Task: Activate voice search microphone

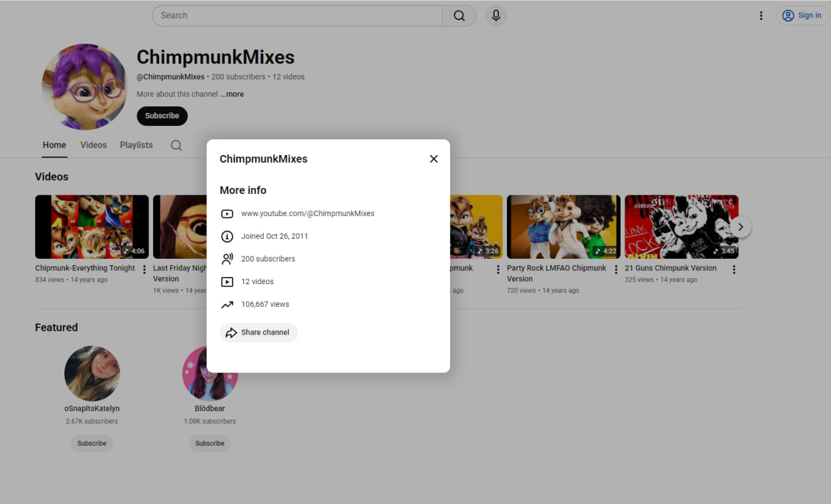Action: (496, 16)
